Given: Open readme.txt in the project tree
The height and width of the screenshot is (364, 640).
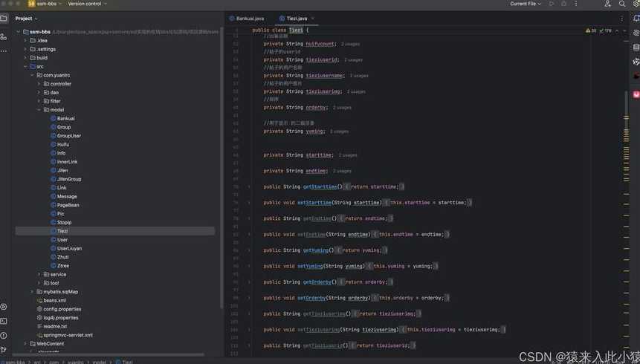Looking at the screenshot, I should click(x=55, y=326).
